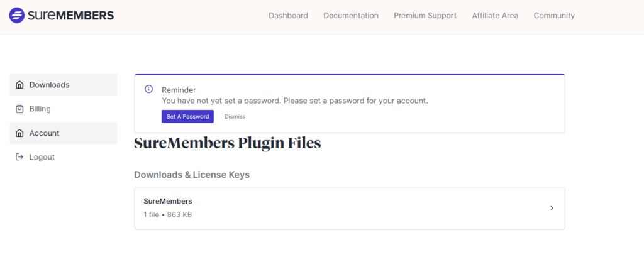Open the Community nav link

point(554,16)
